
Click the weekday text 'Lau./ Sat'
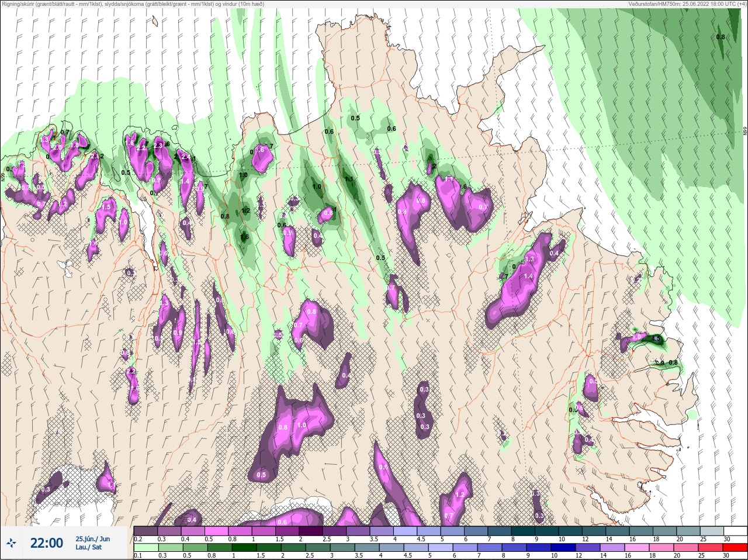[88, 548]
